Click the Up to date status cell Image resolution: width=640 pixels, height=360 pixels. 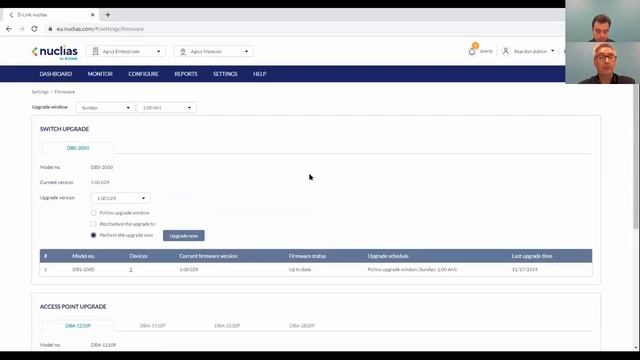coord(300,269)
